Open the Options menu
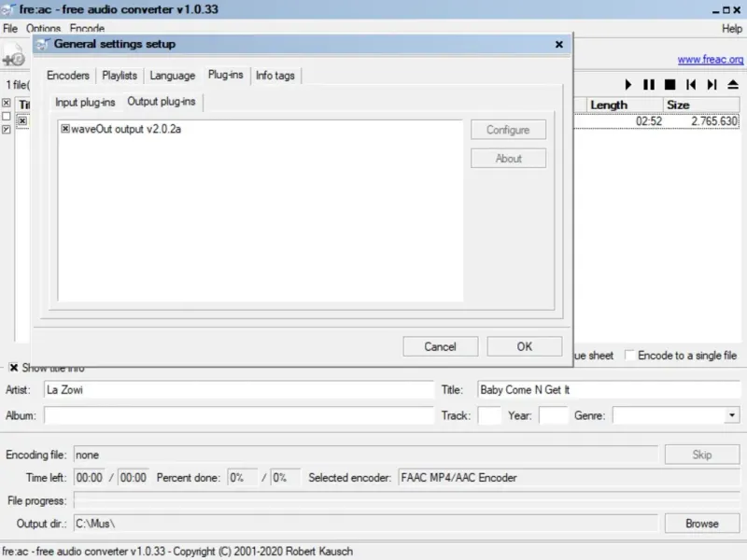The image size is (747, 560). tap(43, 29)
